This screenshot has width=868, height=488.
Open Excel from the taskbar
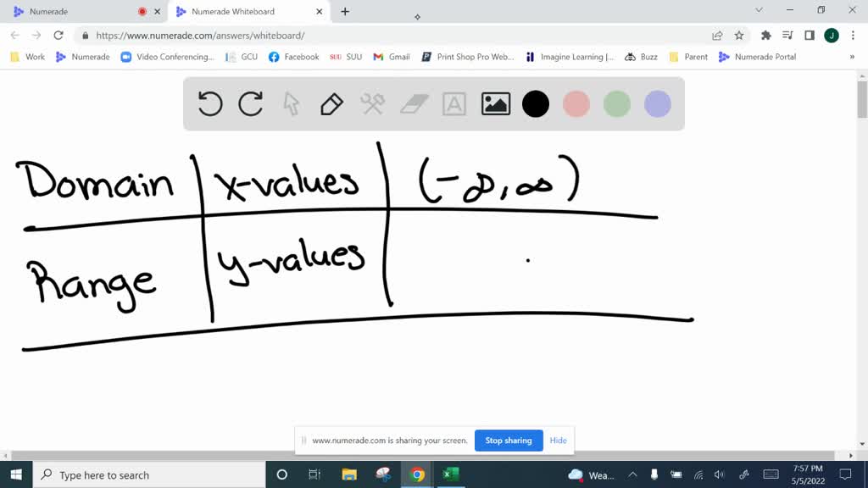click(450, 475)
